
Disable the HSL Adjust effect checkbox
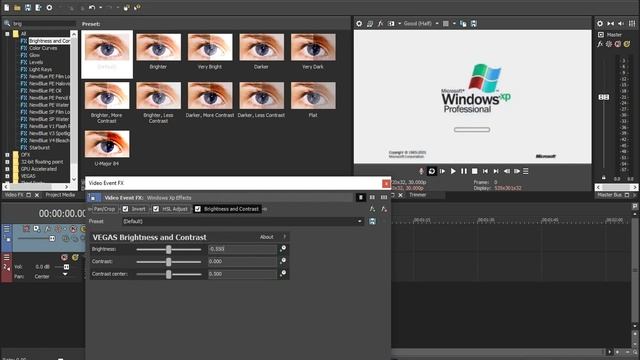click(156, 209)
